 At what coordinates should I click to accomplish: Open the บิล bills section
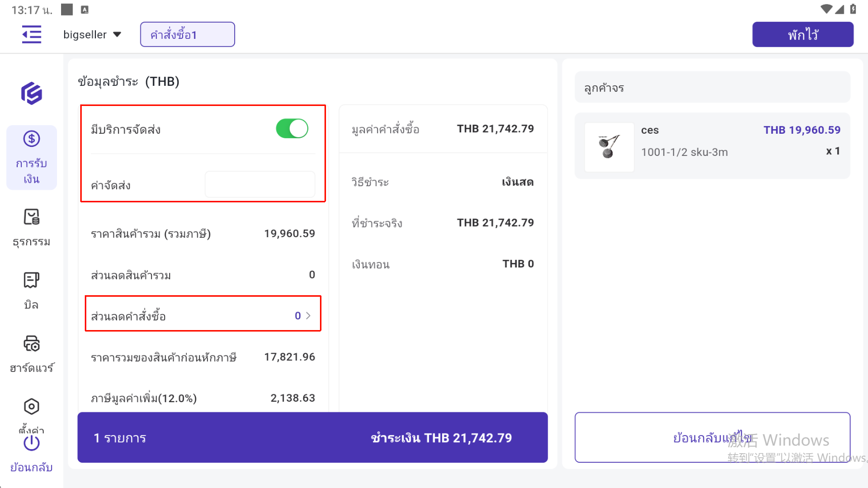31,291
